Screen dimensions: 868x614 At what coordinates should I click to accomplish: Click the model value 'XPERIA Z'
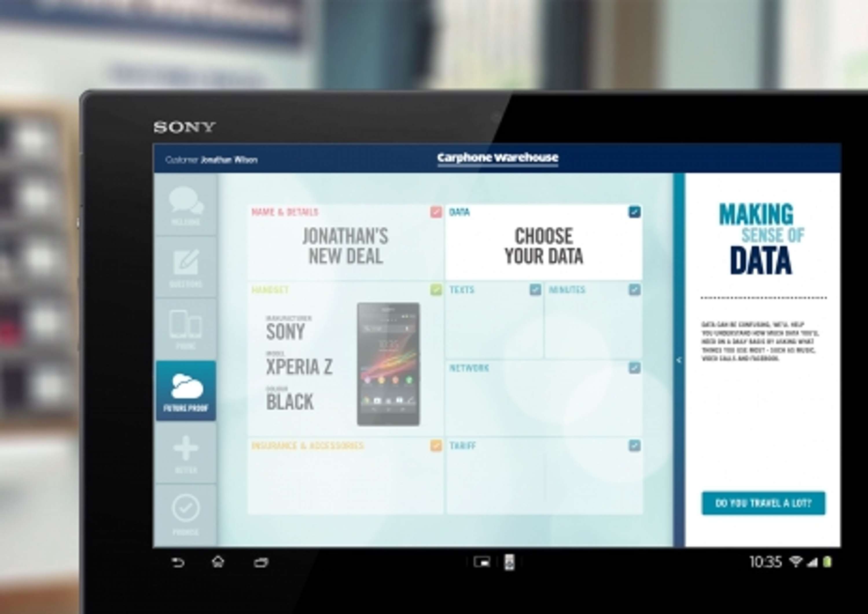299,366
